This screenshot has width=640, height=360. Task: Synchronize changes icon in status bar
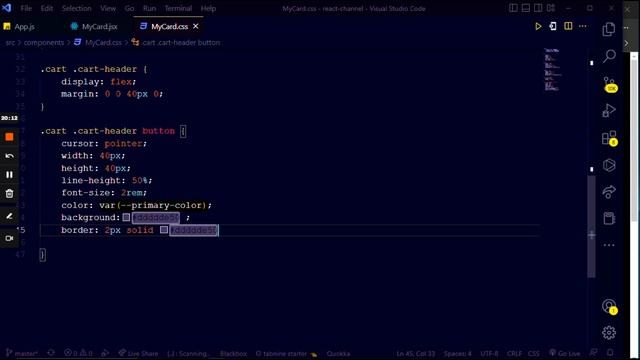(x=51, y=353)
